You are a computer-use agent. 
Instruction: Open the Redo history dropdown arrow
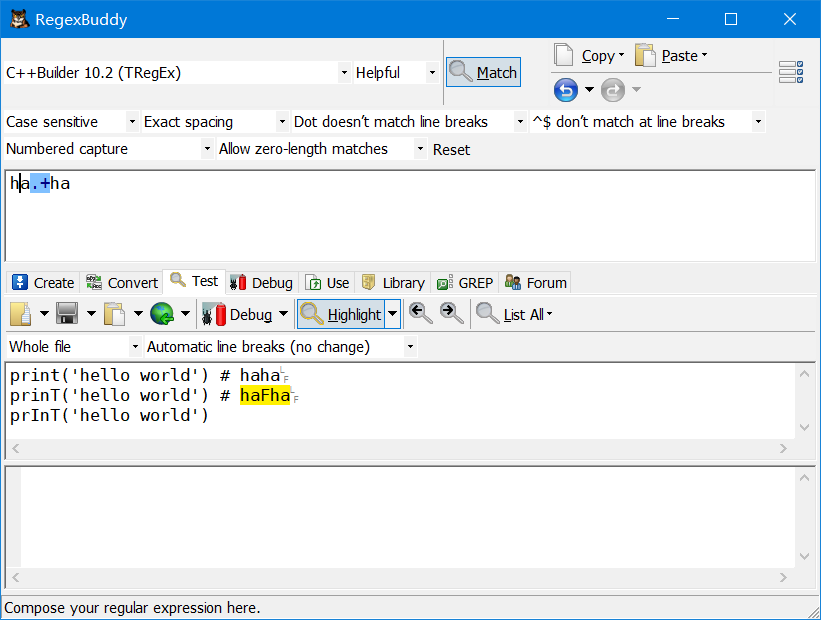tap(636, 90)
